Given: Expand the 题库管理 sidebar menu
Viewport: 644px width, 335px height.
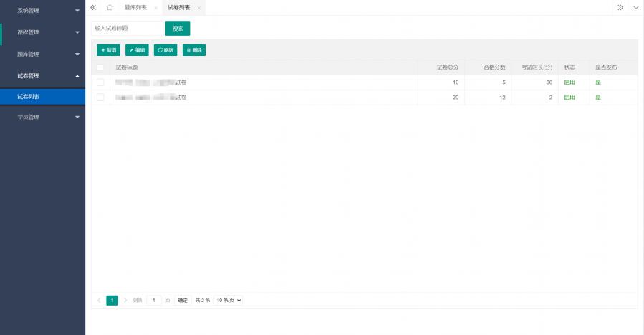Looking at the screenshot, I should coord(42,54).
